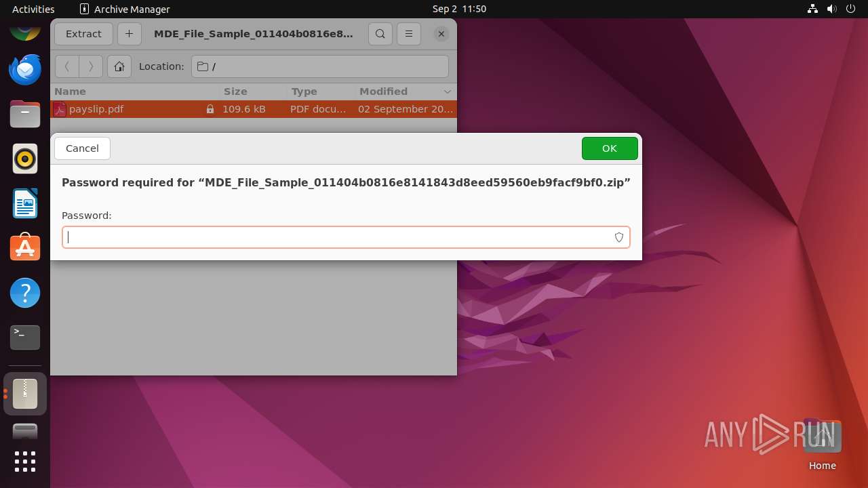Open the hamburger menu in Archive Manager
The width and height of the screenshot is (868, 488).
pyautogui.click(x=409, y=34)
